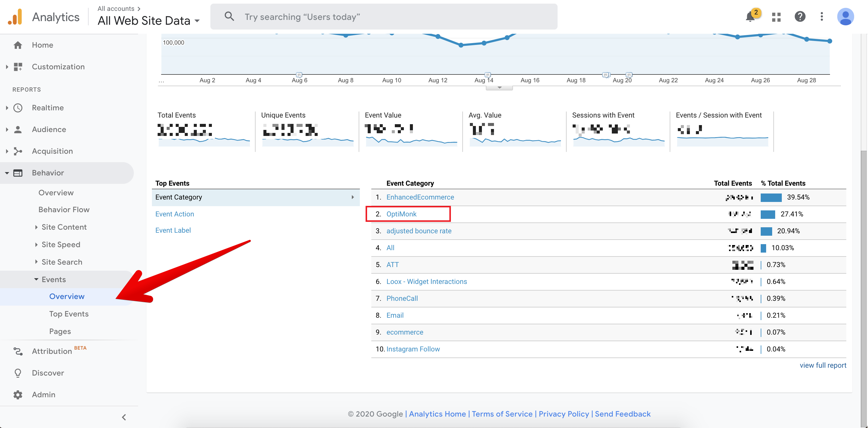Open the EnhancedEcommerce event category
This screenshot has width=868, height=428.
(420, 197)
